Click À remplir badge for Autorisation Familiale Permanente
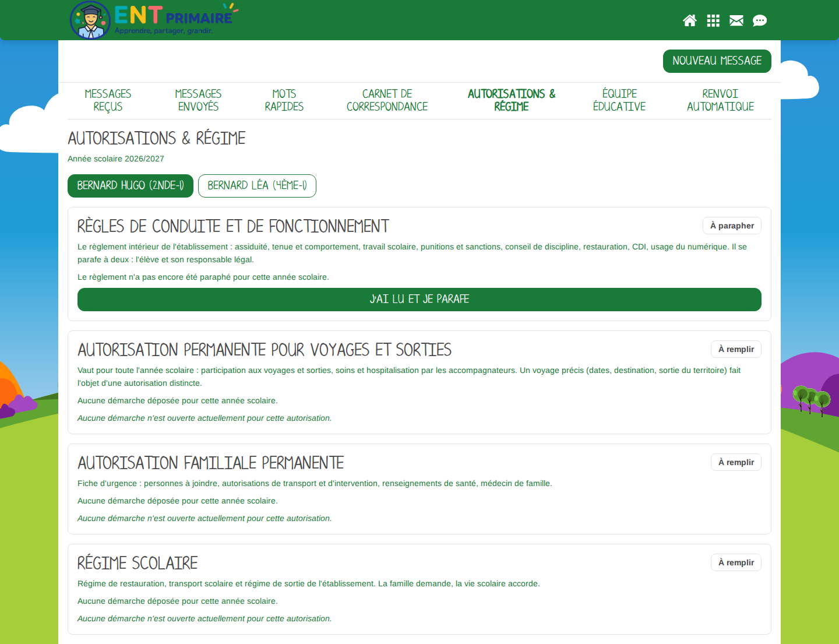The height and width of the screenshot is (644, 839). 736,462
